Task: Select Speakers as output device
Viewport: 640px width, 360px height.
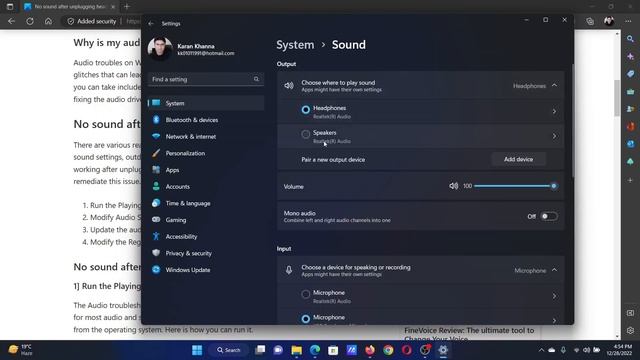Action: (305, 134)
